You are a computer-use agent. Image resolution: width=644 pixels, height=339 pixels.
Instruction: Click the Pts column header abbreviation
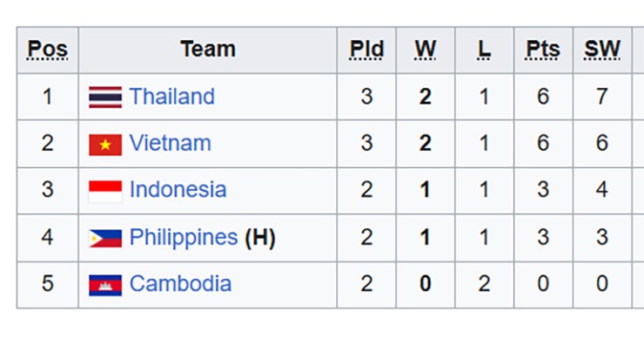click(x=543, y=50)
